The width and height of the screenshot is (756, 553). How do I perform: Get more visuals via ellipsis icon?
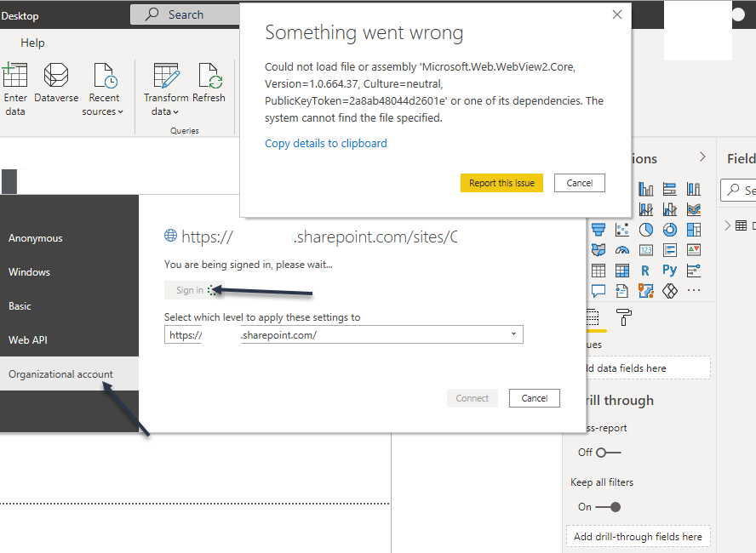pyautogui.click(x=694, y=290)
